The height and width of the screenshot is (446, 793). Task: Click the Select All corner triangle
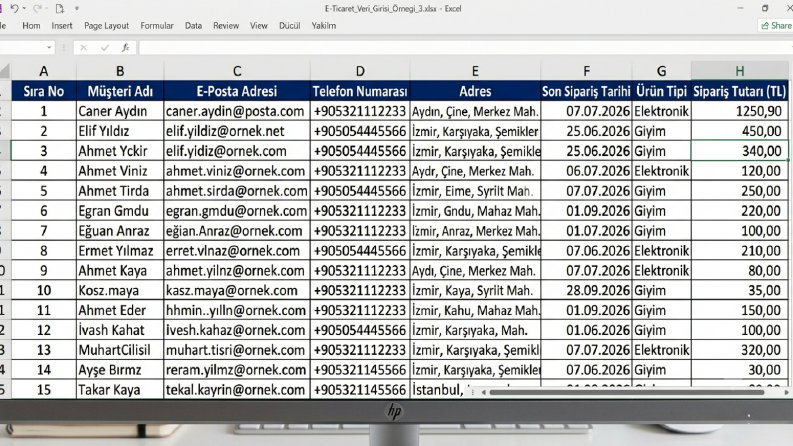[x=5, y=71]
